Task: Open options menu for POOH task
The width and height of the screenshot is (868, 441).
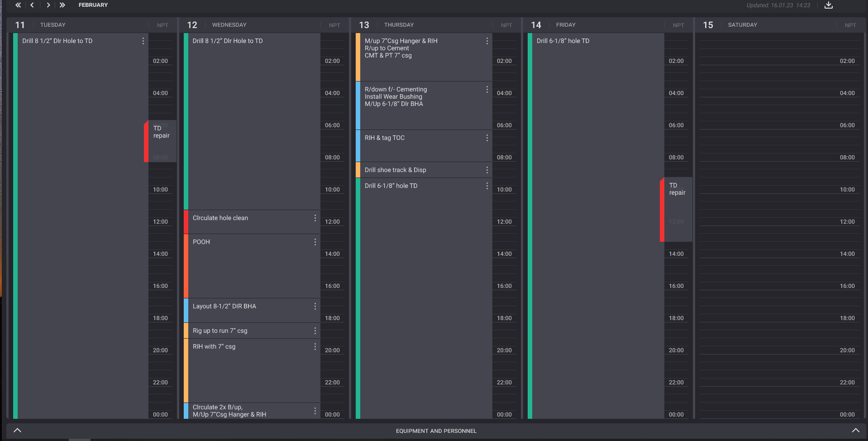Action: click(x=315, y=242)
